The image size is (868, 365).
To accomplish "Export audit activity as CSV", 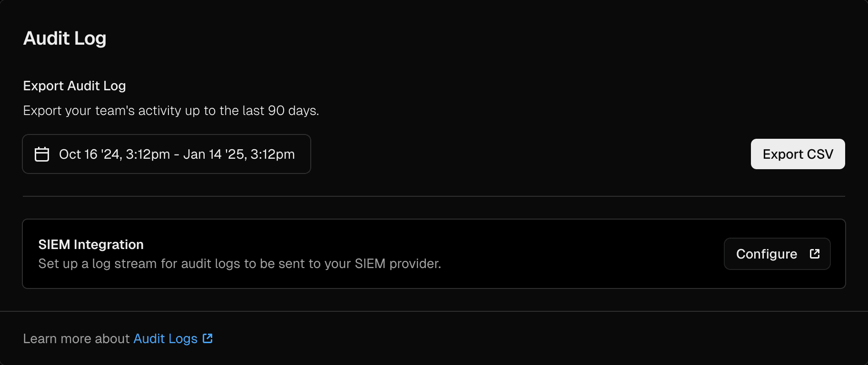I will [x=798, y=154].
